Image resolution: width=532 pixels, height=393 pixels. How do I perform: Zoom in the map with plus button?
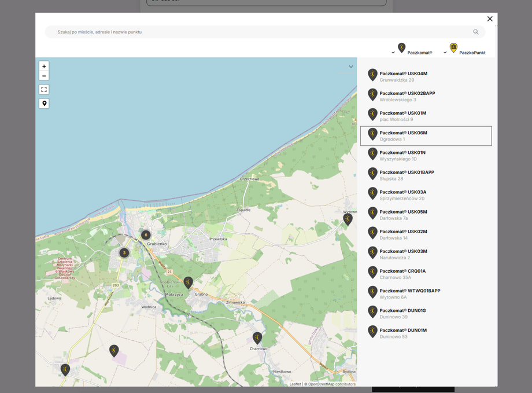[44, 66]
